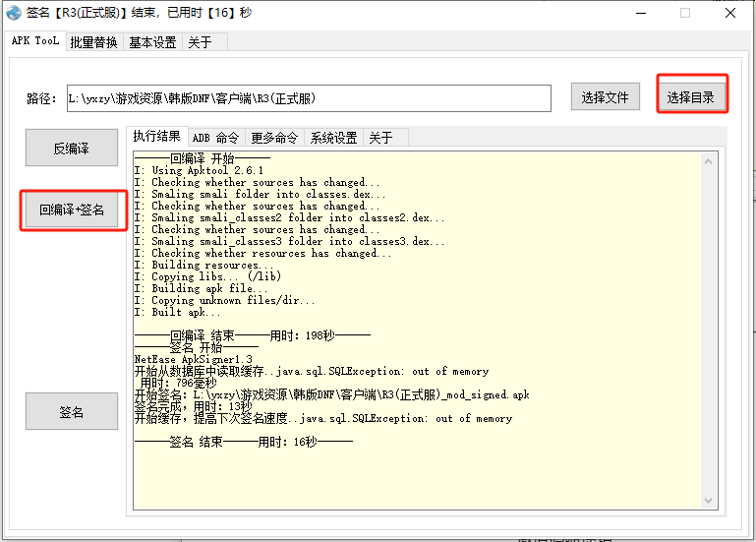
Task: Click the 'NetEase ApkSigner1.3' line
Action: click(x=194, y=360)
